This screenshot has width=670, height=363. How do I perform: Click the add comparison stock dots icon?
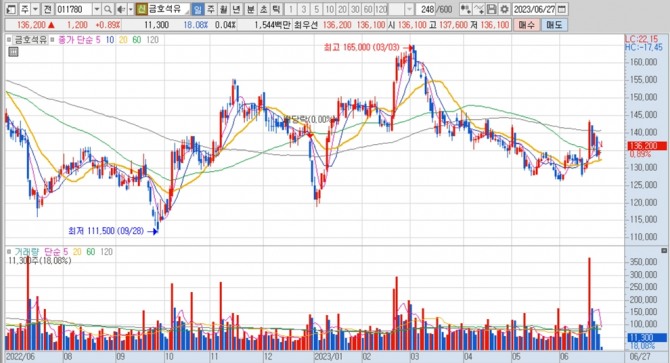pyautogui.click(x=466, y=9)
